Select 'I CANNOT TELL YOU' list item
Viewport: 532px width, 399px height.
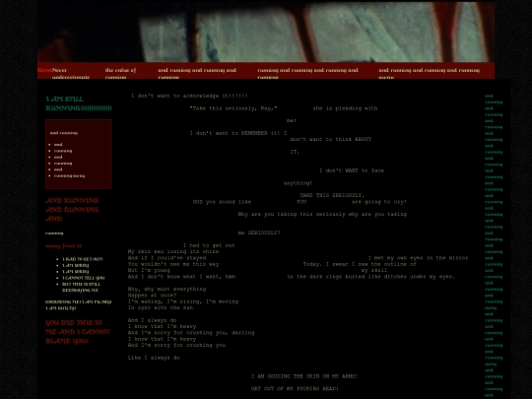point(83,278)
